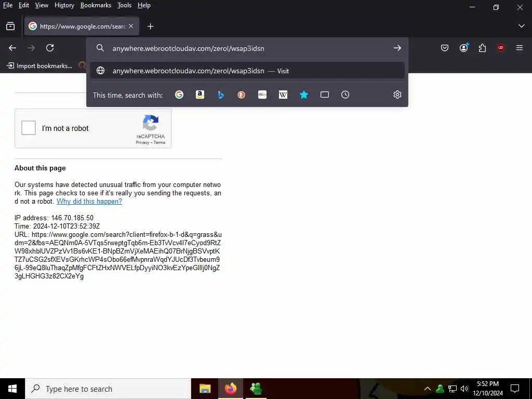Open the volume speaker tray icon
532x399 pixels.
pos(464,389)
